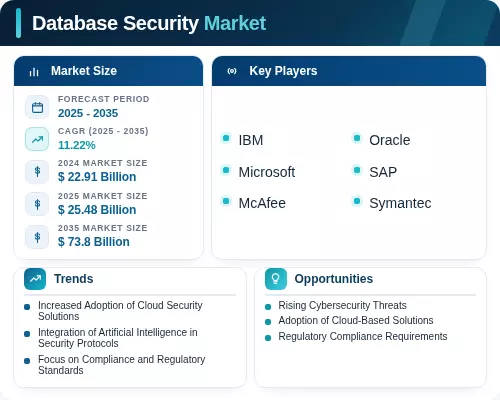Click the 2024 MARKET SIZE label
Viewport: 500px width, 400px height.
pos(103,163)
